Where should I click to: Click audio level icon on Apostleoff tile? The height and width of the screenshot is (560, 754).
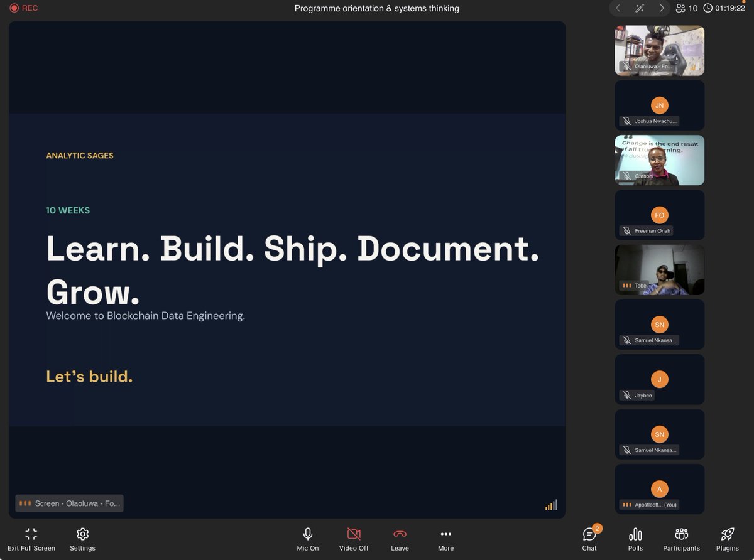point(626,505)
